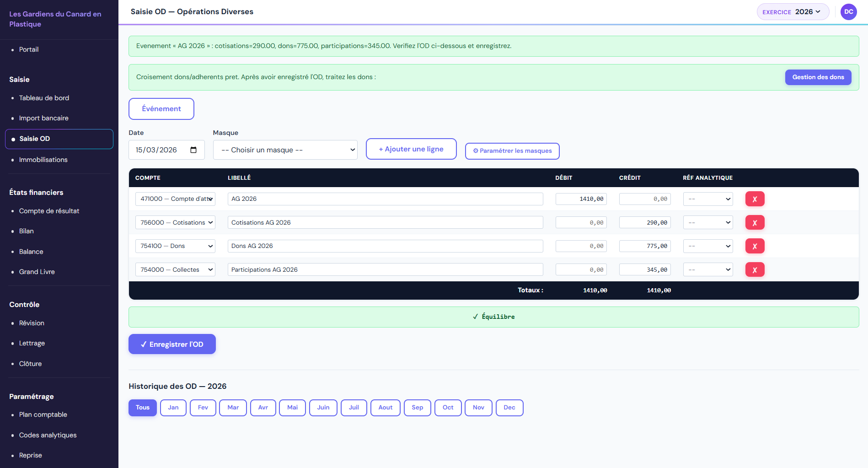Select the Tous history filter
The height and width of the screenshot is (468, 868).
pos(142,408)
